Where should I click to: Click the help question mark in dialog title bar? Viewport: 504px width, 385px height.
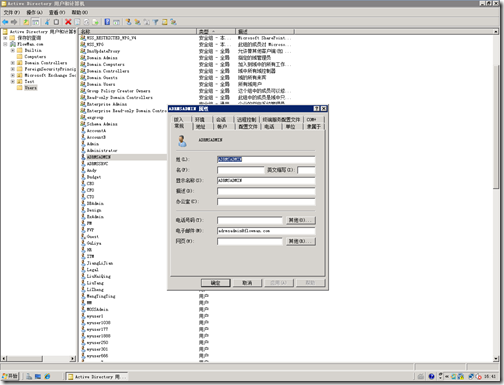pos(317,109)
